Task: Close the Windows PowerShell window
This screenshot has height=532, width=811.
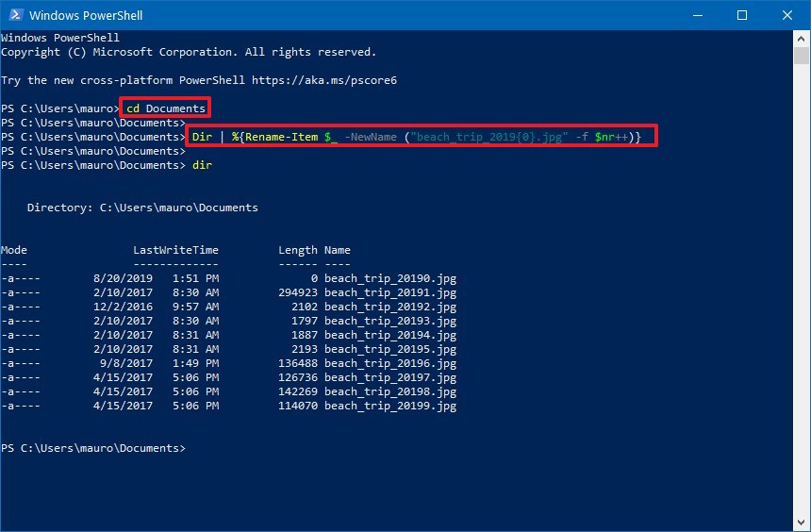Action: click(x=787, y=15)
